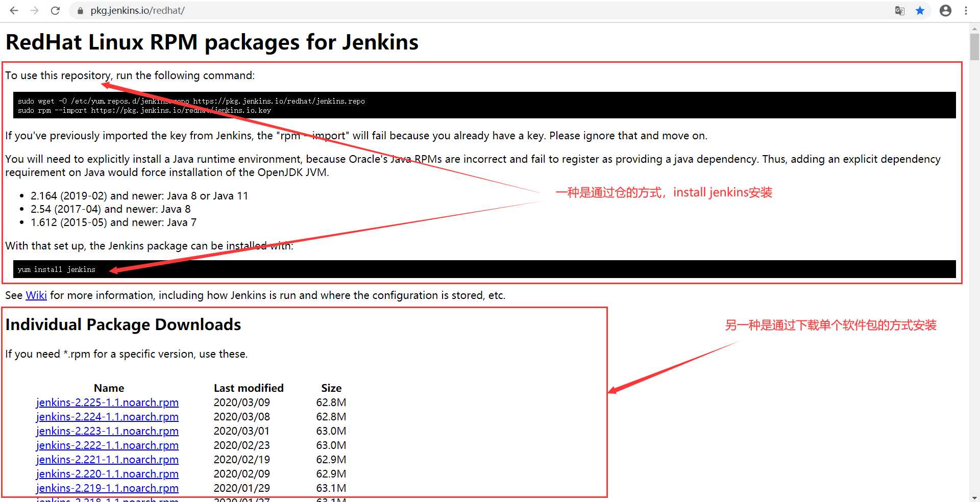This screenshot has width=980, height=502.
Task: Download jenkins-2.221-1.1.noarch.rpm
Action: click(107, 460)
